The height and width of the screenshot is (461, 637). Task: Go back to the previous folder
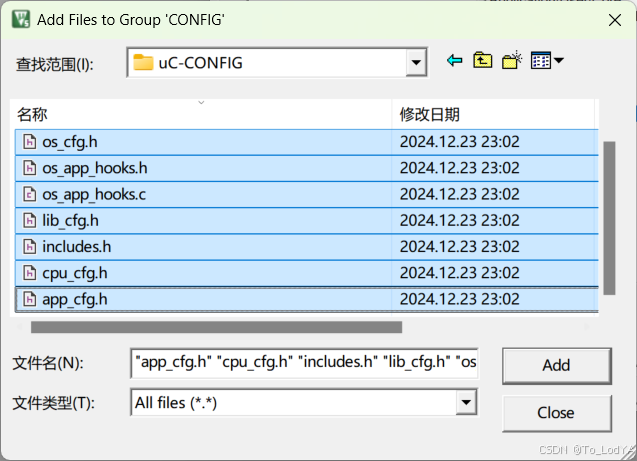click(454, 61)
